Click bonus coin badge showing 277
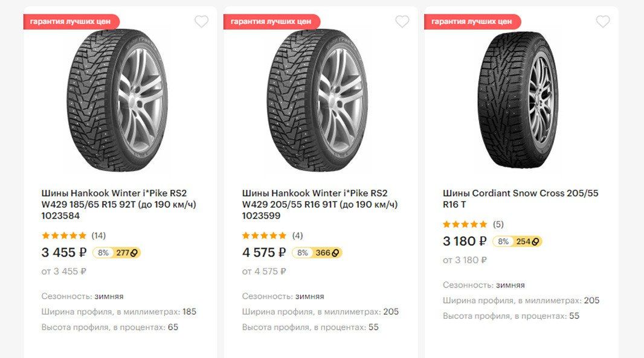 [x=127, y=253]
